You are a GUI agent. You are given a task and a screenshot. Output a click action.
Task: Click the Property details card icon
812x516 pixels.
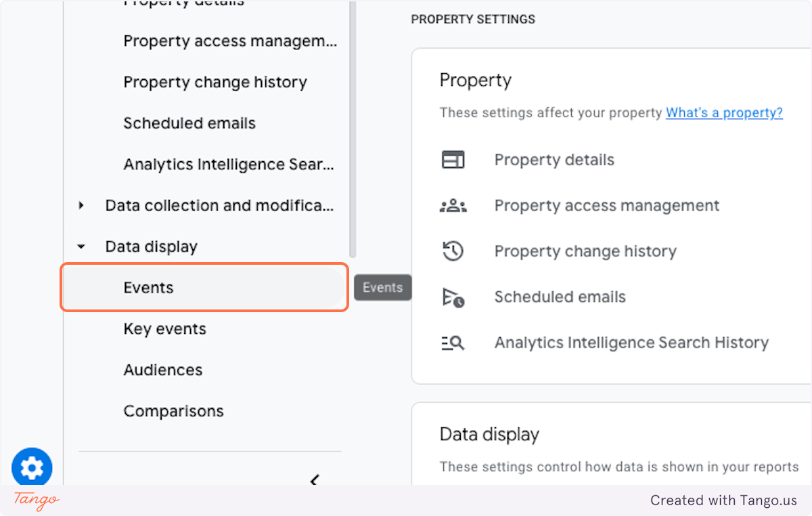pos(453,160)
